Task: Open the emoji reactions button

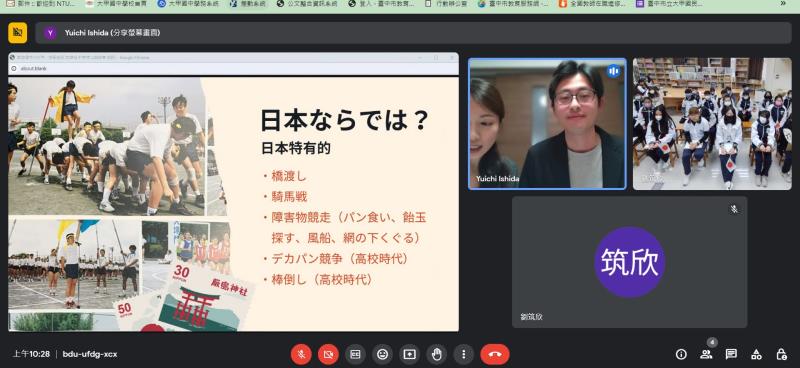Action: [x=382, y=354]
